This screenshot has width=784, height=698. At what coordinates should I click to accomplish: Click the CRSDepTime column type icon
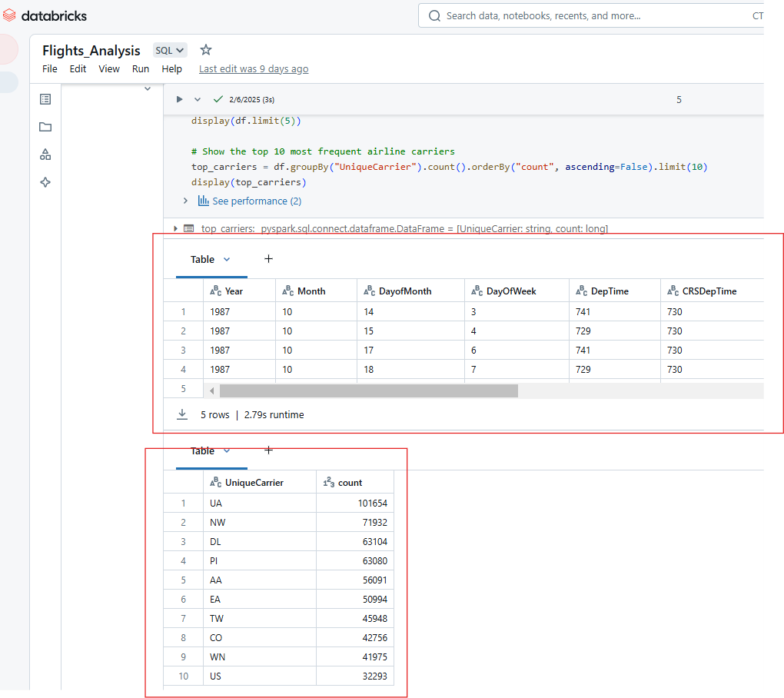(673, 291)
